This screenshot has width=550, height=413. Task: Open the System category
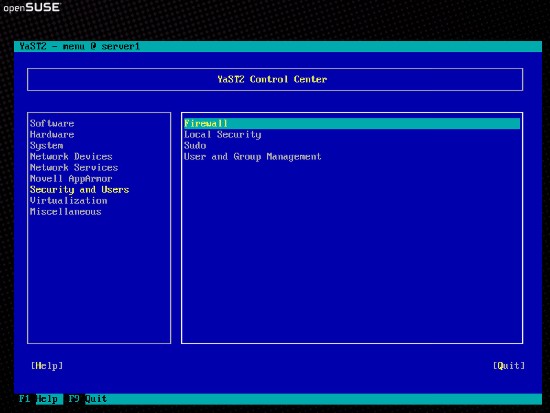click(x=47, y=146)
